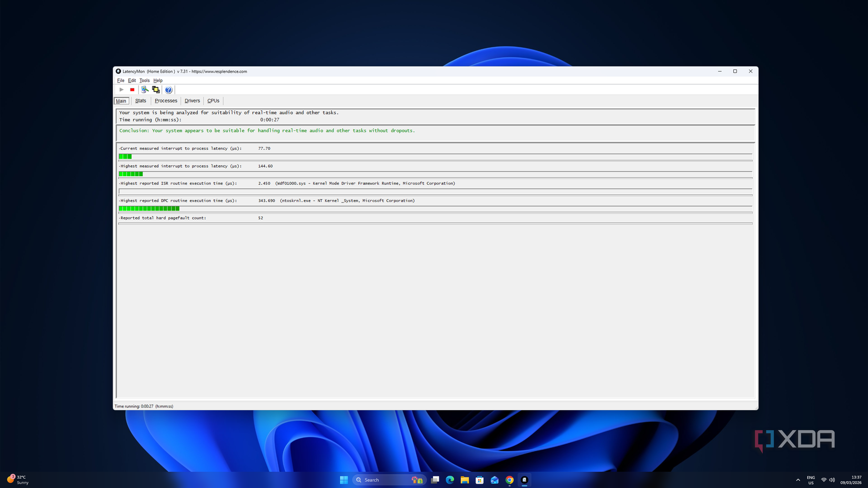The image size is (868, 488).
Task: Open the weather widget showing 32°C Sunny
Action: (x=18, y=480)
